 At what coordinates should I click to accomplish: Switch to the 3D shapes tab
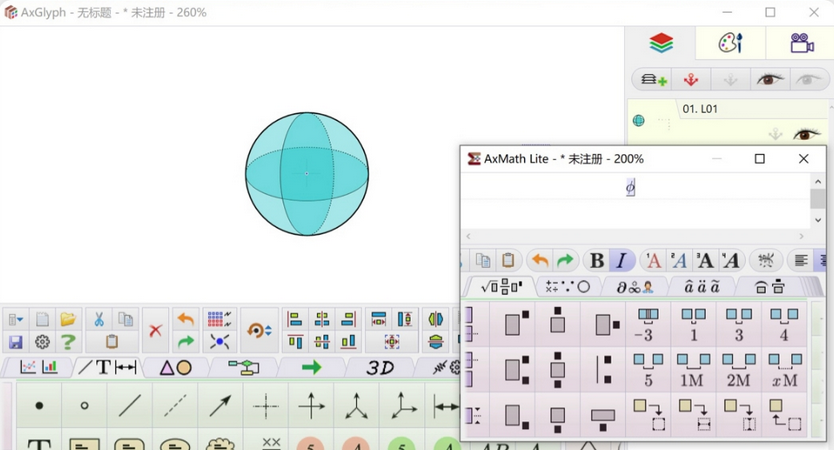380,367
